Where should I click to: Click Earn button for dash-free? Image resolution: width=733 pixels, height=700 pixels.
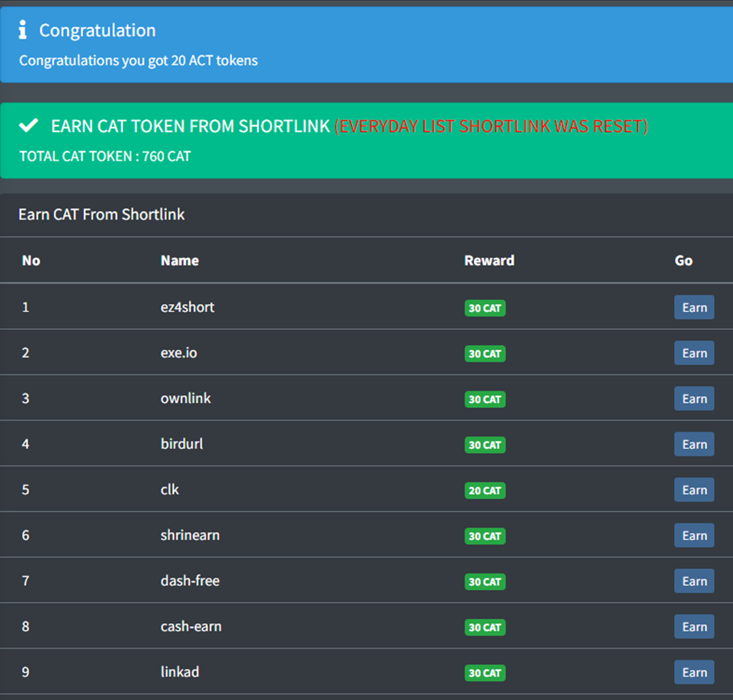coord(694,581)
